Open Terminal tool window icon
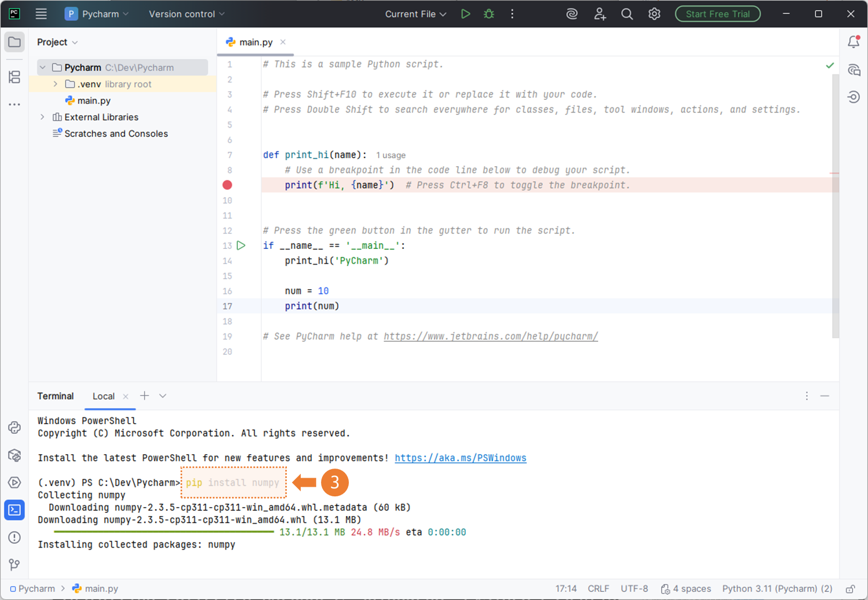 [x=14, y=510]
